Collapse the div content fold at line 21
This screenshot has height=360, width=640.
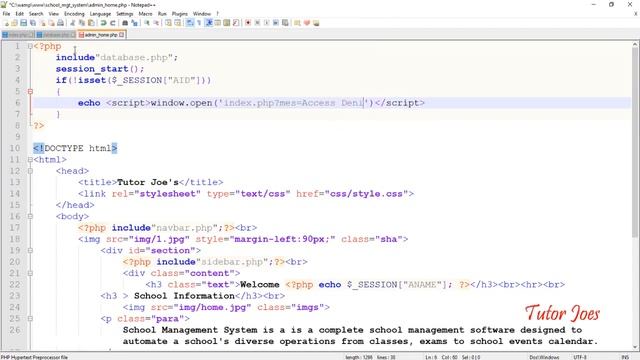pyautogui.click(x=30, y=273)
